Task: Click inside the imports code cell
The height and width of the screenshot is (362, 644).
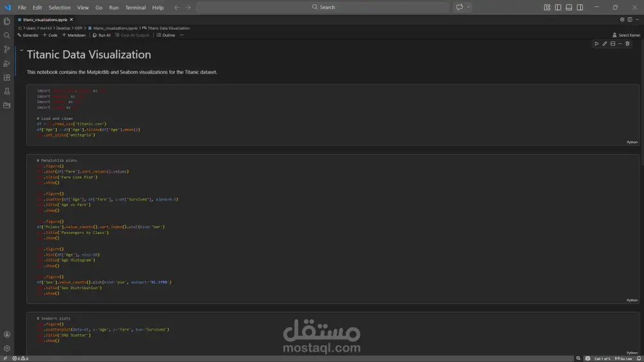Action: 333,115
